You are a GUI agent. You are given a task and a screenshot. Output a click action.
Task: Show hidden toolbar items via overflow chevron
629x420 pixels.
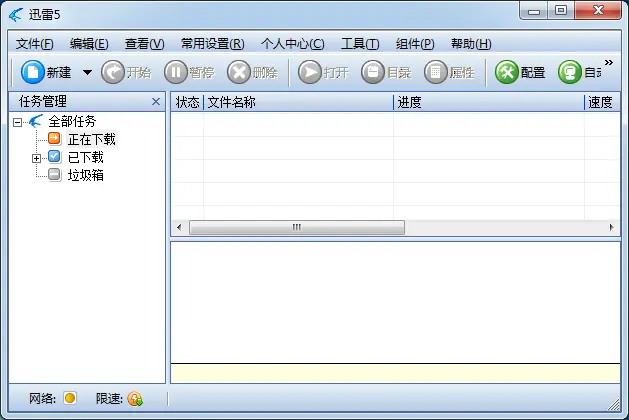pyautogui.click(x=608, y=64)
